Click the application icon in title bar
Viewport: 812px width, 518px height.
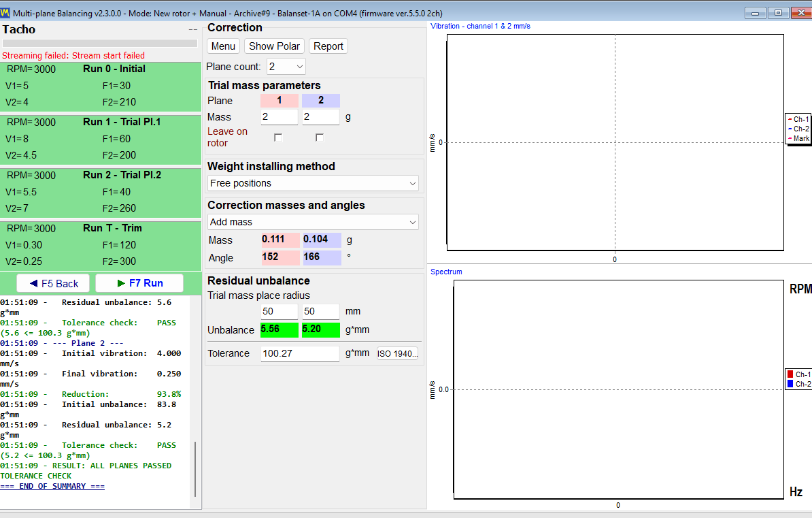(5, 13)
